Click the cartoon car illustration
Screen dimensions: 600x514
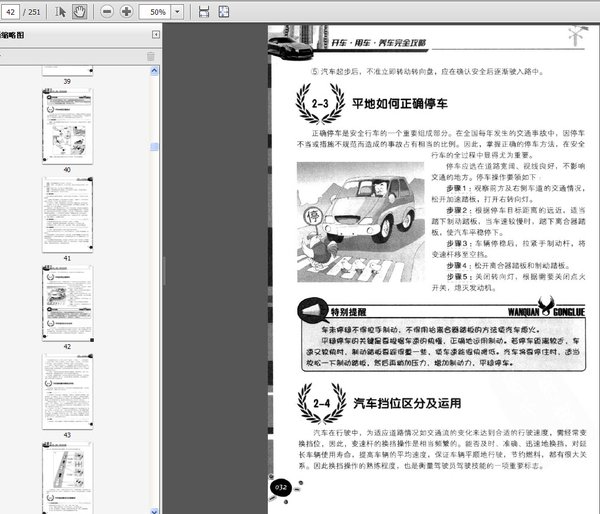coord(360,222)
